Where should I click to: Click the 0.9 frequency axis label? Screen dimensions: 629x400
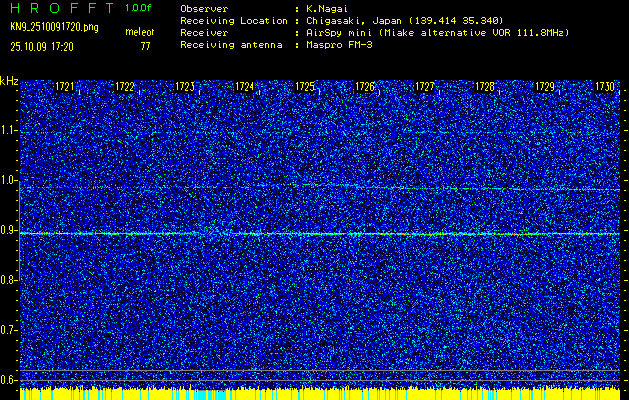click(10, 231)
